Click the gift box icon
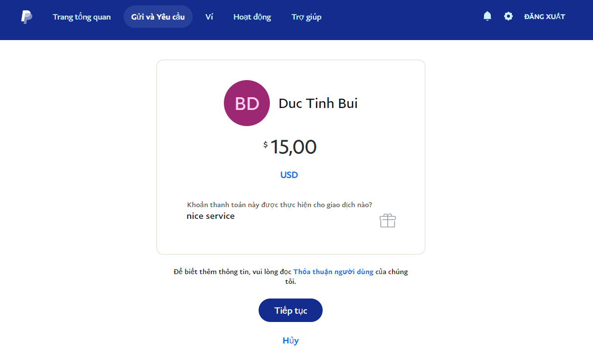The width and height of the screenshot is (593, 364). [388, 221]
